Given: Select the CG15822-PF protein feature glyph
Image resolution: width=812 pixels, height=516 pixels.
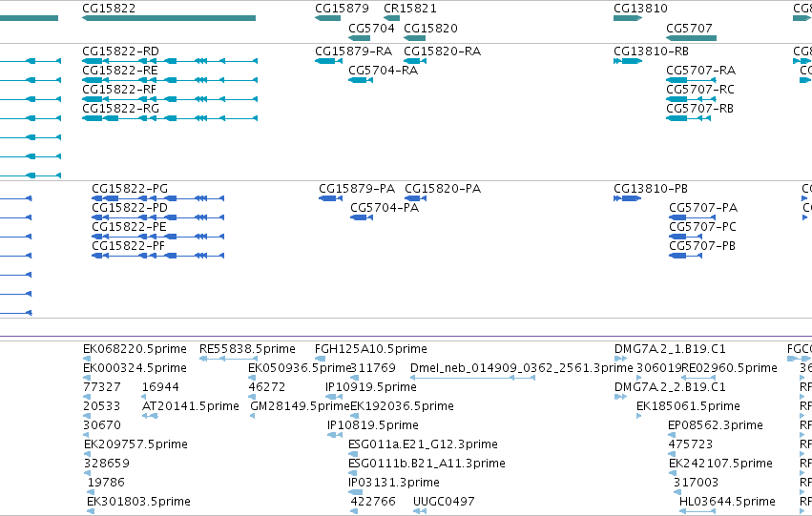Looking at the screenshot, I should 158,256.
